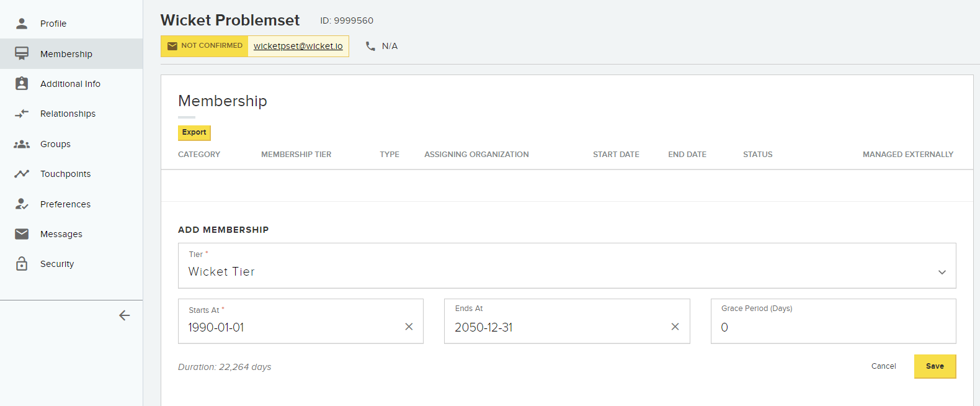Click the TYPE column header
This screenshot has height=406, width=980.
coord(390,155)
